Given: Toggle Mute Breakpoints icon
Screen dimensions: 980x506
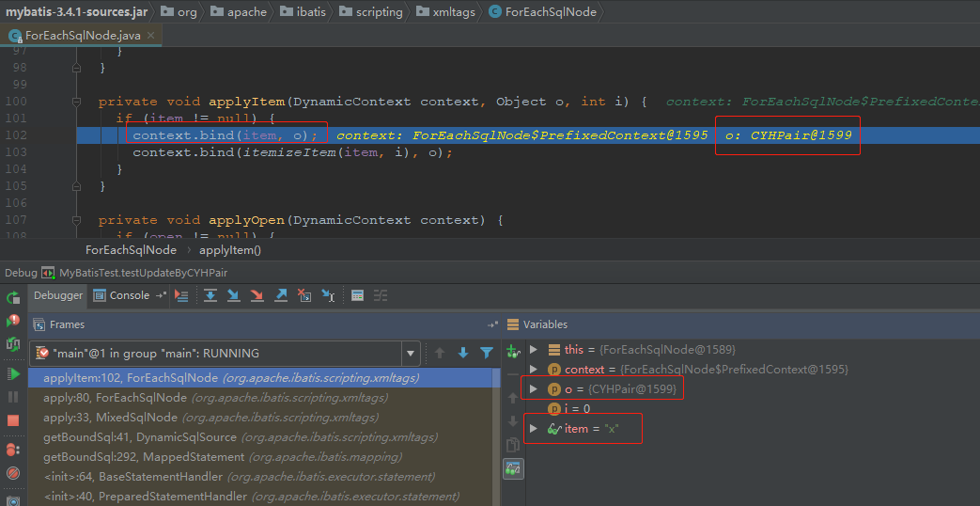Looking at the screenshot, I should 12,473.
